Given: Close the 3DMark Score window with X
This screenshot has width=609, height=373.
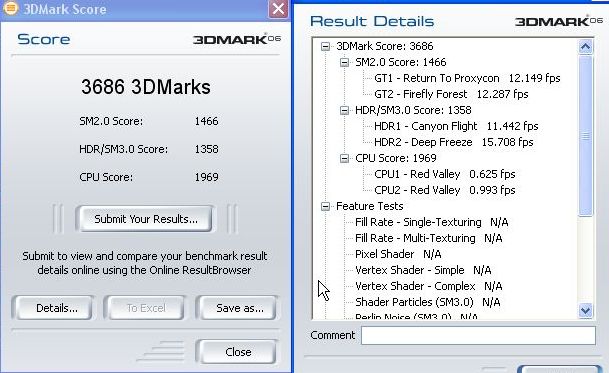Looking at the screenshot, I should 278,9.
